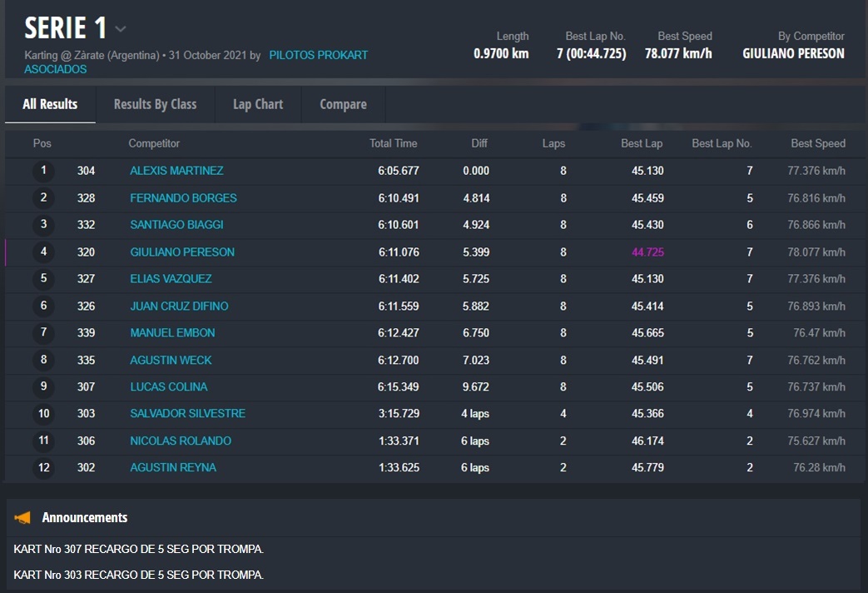Open competitor GIULIANO PERESON in results table
The width and height of the screenshot is (868, 593).
[x=182, y=252]
